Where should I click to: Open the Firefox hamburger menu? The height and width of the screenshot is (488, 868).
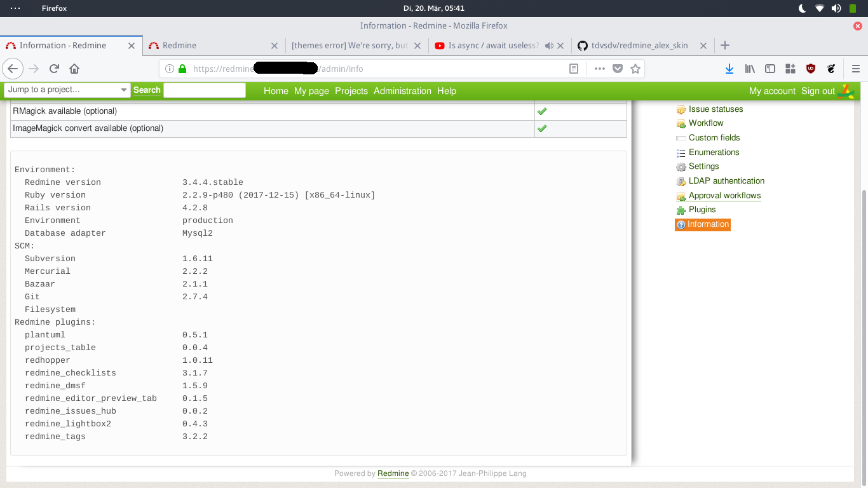[856, 69]
